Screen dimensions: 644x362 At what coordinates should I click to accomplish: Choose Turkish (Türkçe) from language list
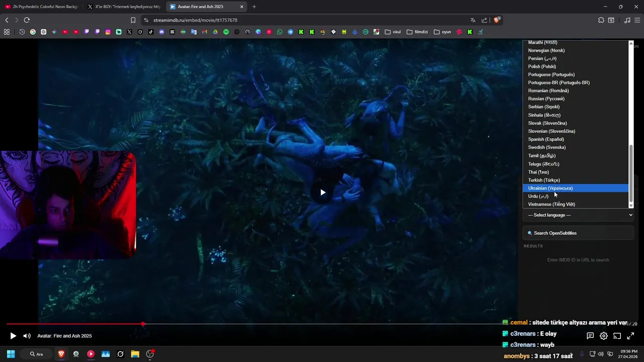tap(576, 180)
